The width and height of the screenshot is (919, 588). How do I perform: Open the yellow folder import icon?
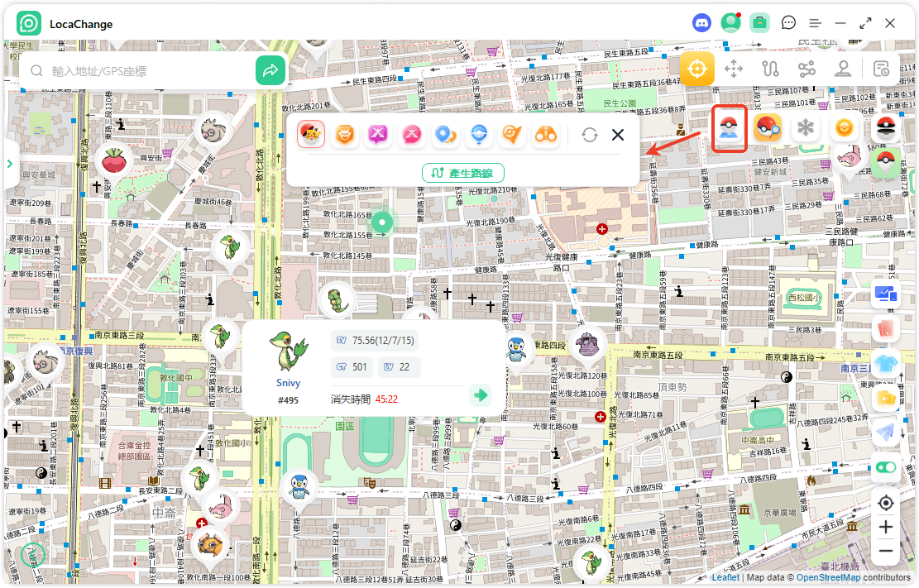(x=886, y=399)
